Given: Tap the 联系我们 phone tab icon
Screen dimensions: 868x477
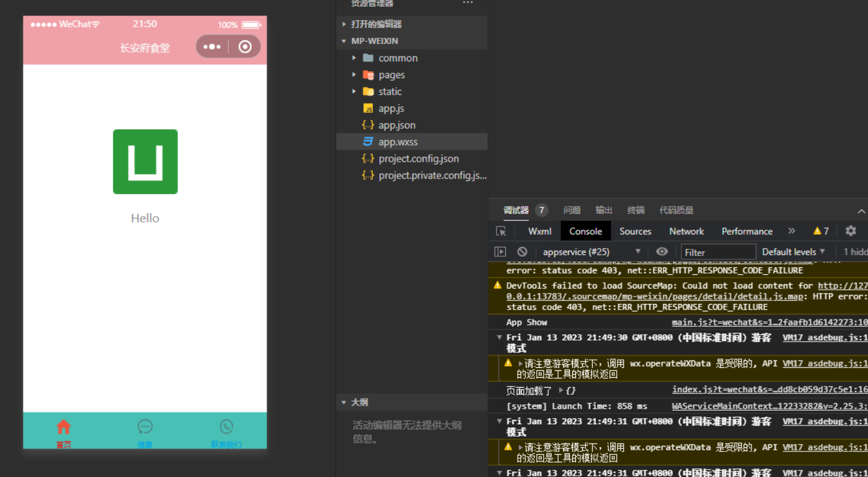Looking at the screenshot, I should point(226,427).
